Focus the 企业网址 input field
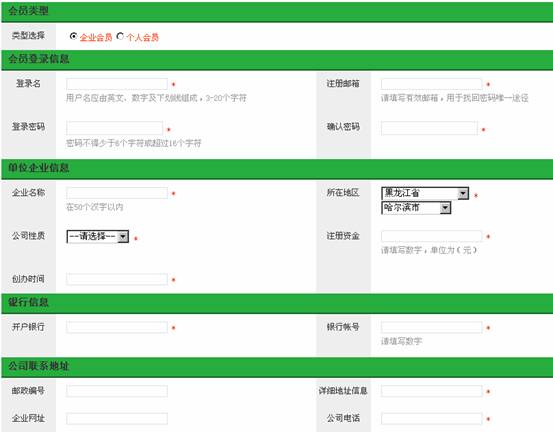The height and width of the screenshot is (432, 553). pyautogui.click(x=117, y=419)
